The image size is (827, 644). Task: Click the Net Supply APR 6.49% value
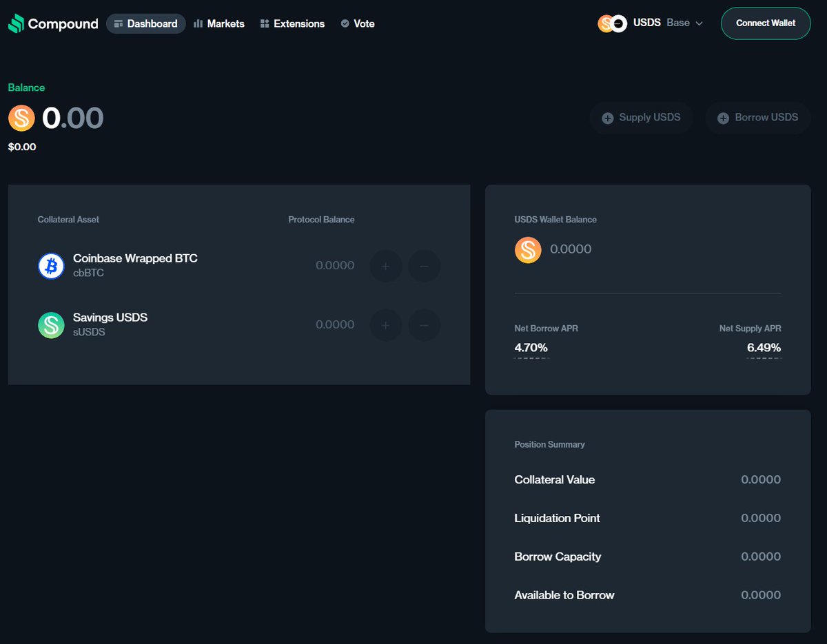tap(764, 348)
